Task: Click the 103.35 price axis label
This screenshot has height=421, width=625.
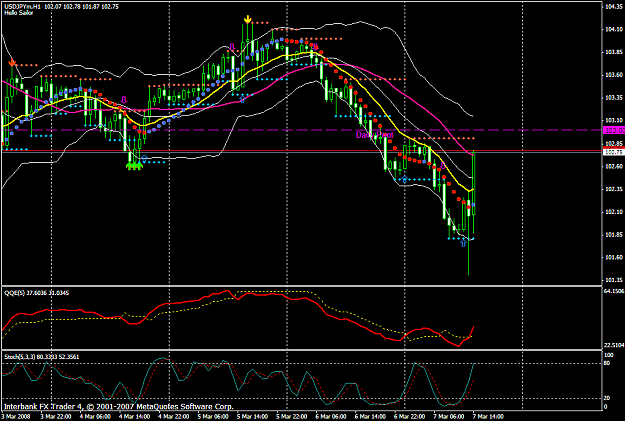Action: [x=614, y=97]
